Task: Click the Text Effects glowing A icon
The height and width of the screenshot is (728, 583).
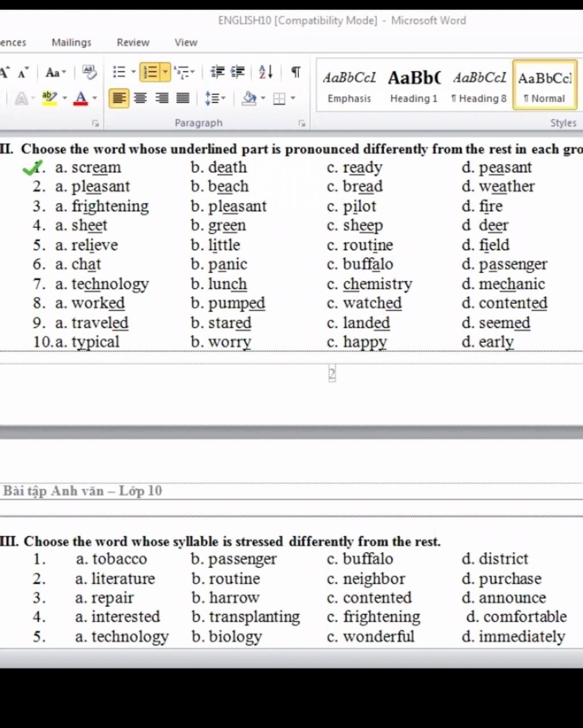Action: pos(21,99)
